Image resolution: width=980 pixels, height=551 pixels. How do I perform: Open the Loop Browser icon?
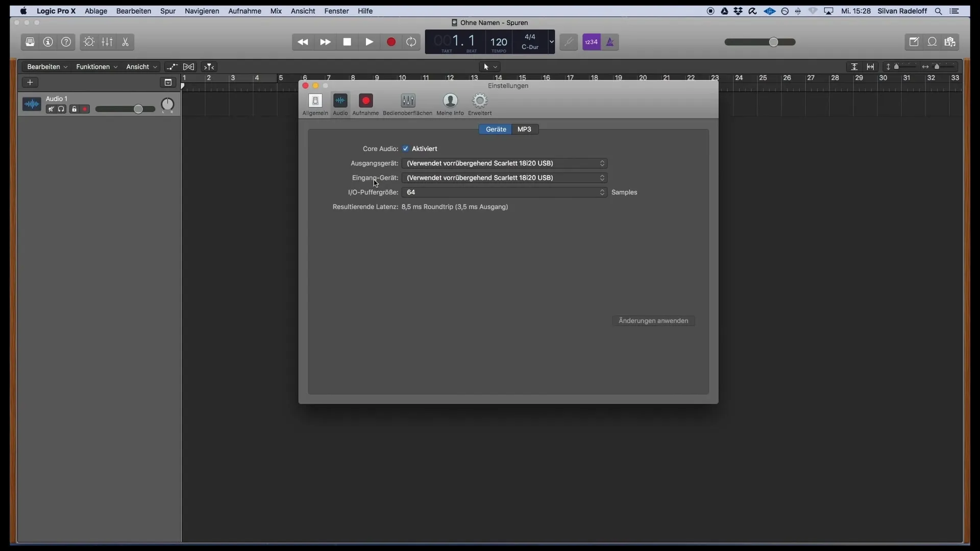(932, 42)
